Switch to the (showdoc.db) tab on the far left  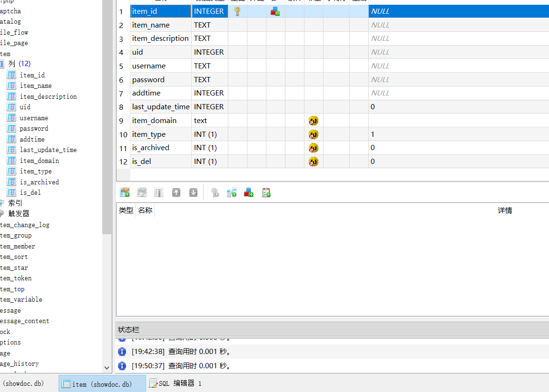pos(23,383)
